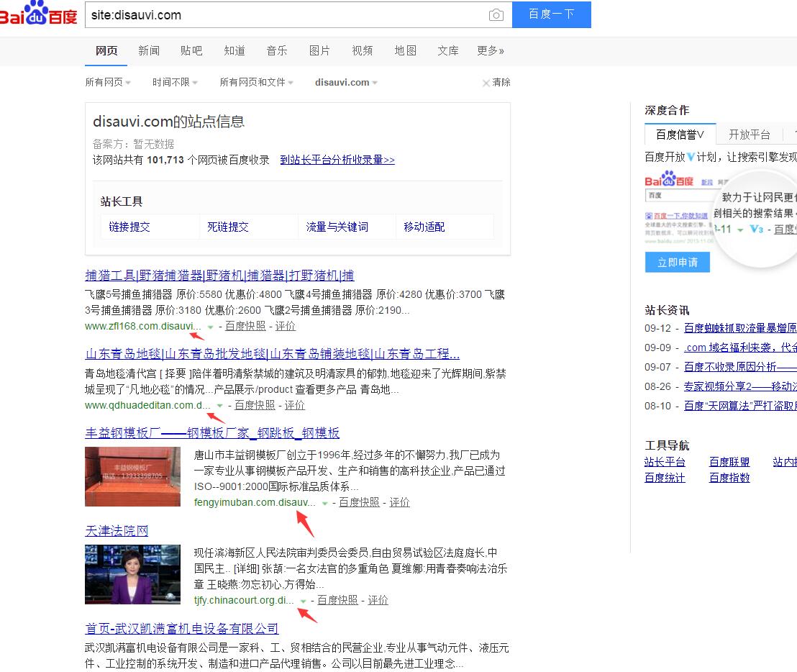Viewport: 797px width, 672px height.
Task: Click the 清除 clear filter icon
Action: click(486, 83)
